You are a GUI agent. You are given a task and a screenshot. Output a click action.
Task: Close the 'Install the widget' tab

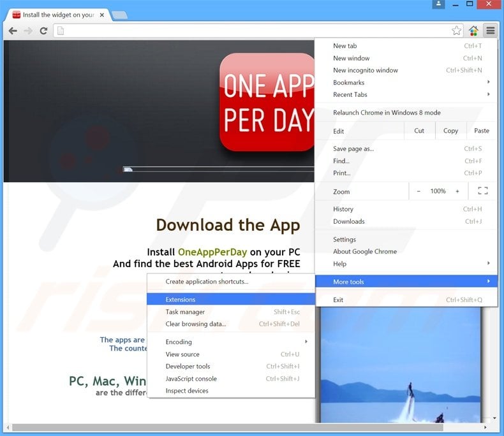point(101,15)
